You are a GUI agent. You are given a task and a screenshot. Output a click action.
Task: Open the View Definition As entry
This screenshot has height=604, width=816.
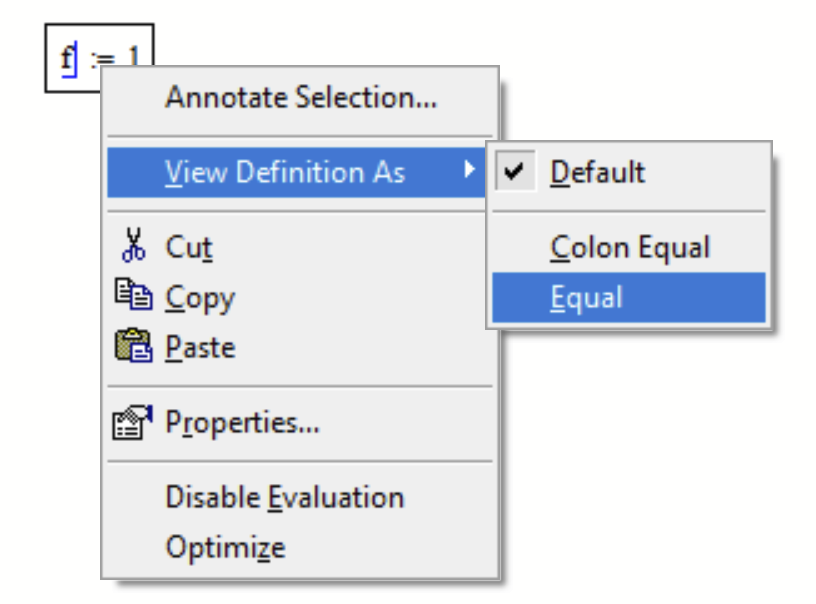(x=285, y=172)
